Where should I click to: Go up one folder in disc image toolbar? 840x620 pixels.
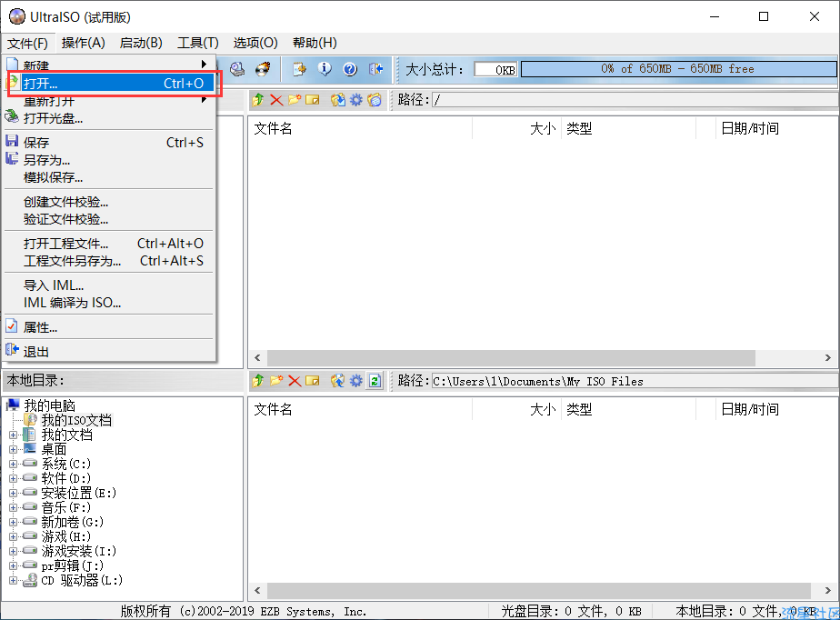point(258,100)
